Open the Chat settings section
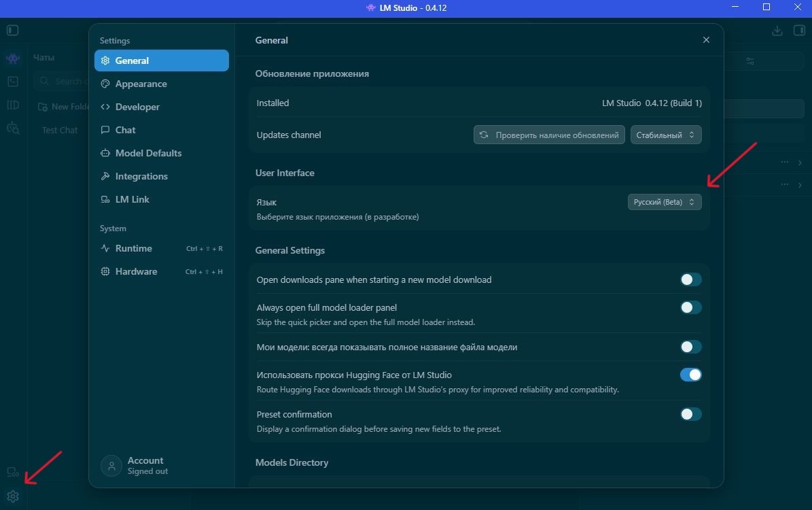This screenshot has width=812, height=510. tap(162, 130)
